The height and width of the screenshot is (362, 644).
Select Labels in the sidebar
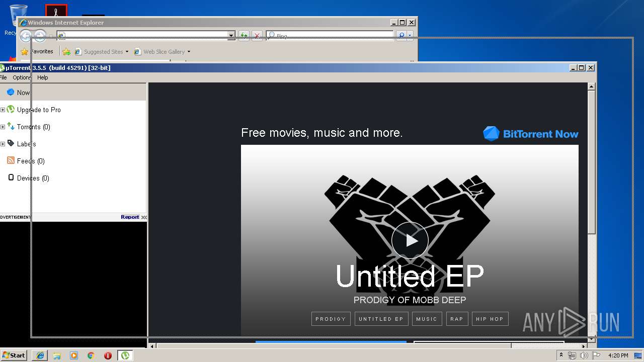click(26, 144)
